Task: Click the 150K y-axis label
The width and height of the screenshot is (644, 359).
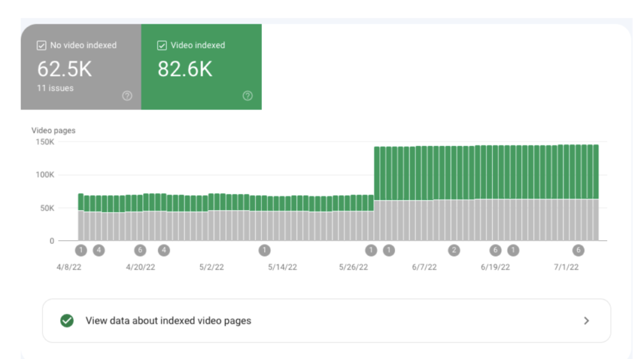Action: 45,142
